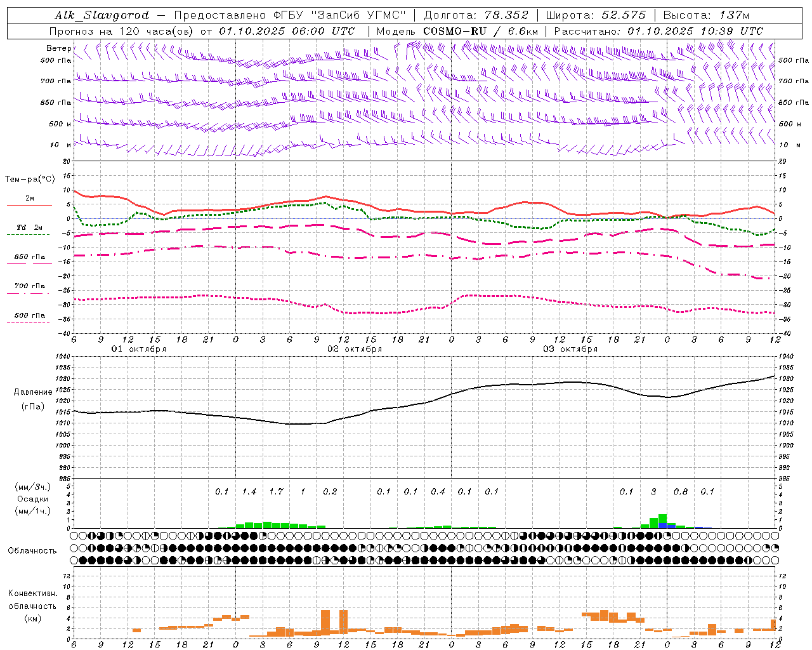Click the 0.2 precipitation value
The image size is (812, 650).
[x=330, y=492]
